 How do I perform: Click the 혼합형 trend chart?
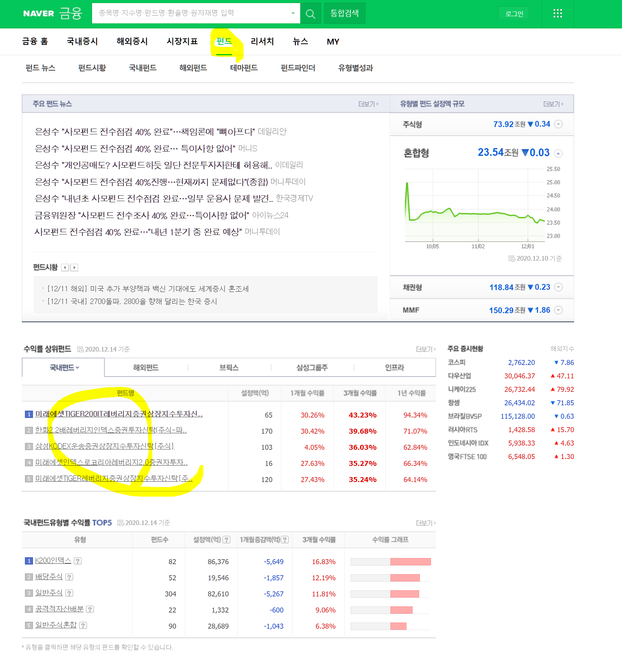click(476, 205)
